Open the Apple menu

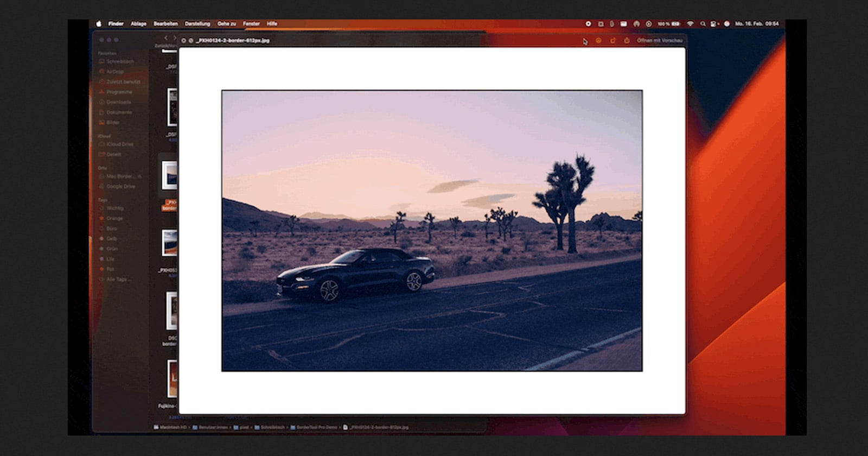[x=99, y=24]
